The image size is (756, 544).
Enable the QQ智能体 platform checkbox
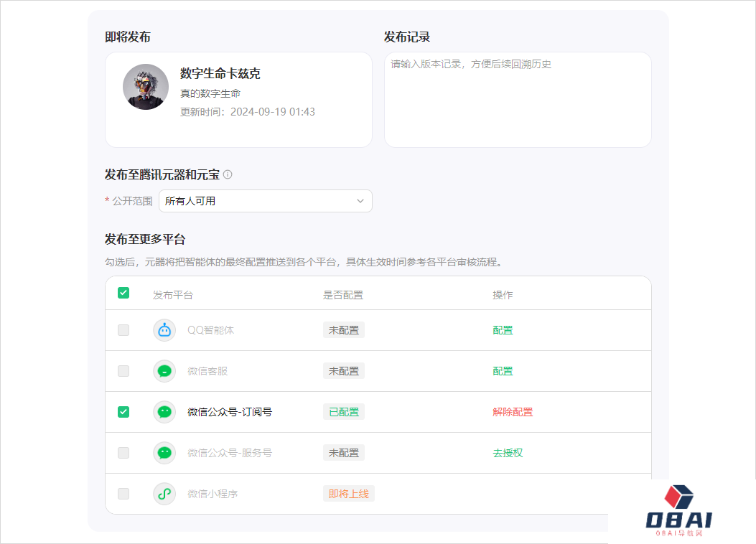click(x=123, y=329)
